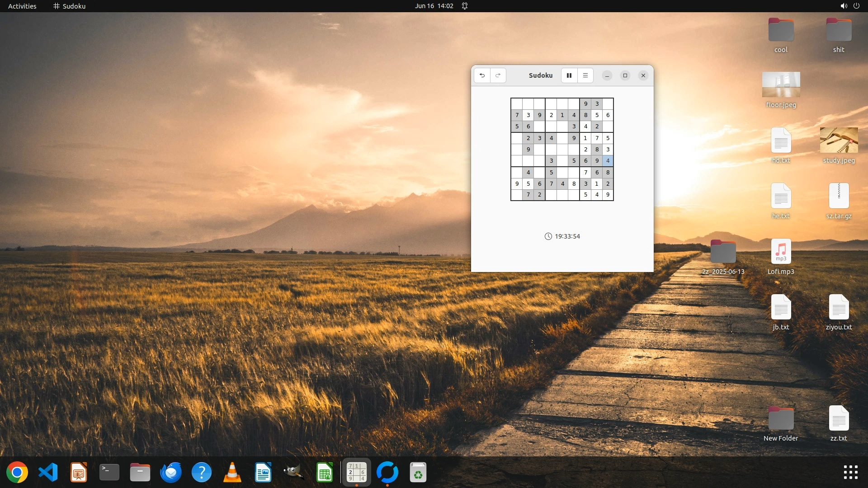This screenshot has height=488, width=868.
Task: Select the blue highlighted cell with 4
Action: 608,161
